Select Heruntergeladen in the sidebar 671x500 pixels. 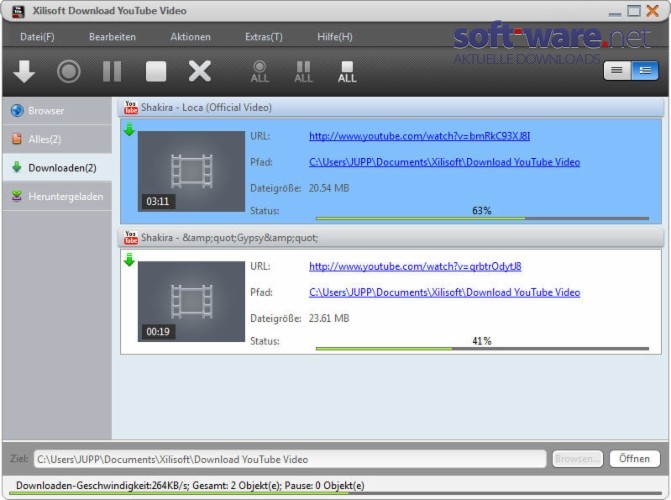57,196
